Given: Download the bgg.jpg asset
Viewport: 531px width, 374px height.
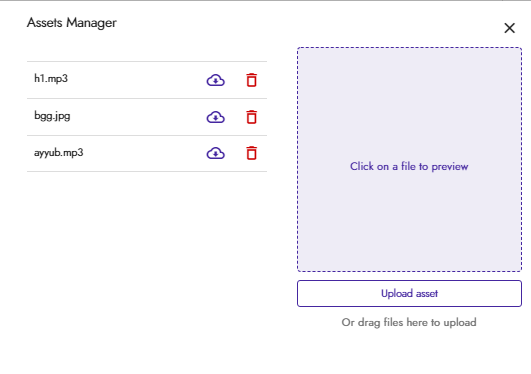Looking at the screenshot, I should tap(216, 117).
